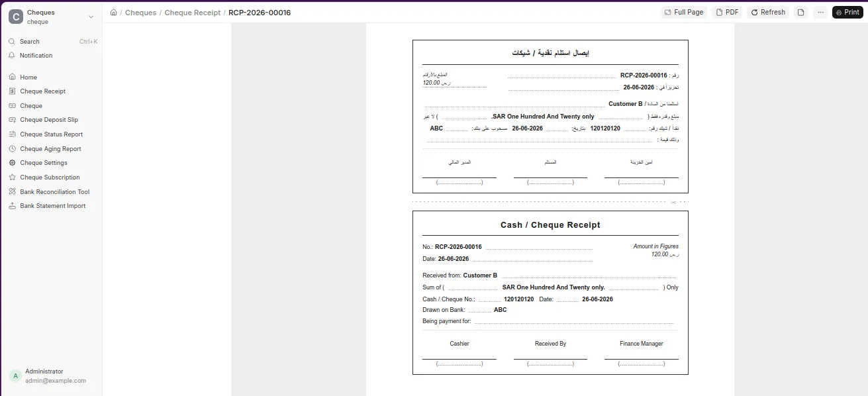Go to Cheques in the breadcrumb
Viewport: 868px width, 396px height.
tap(141, 13)
